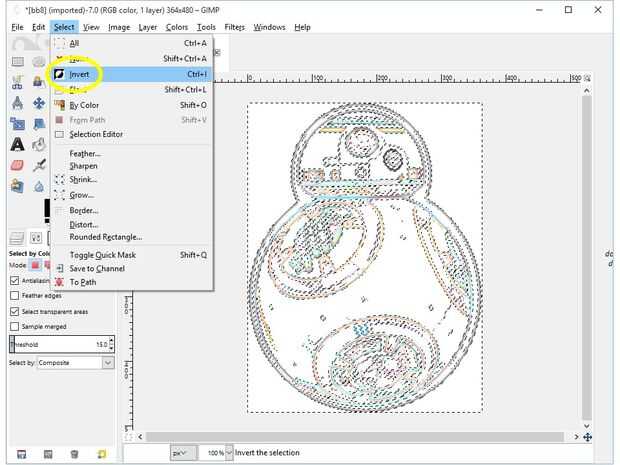620x465 pixels.
Task: Open the Select by Composite dropdown
Action: tap(76, 363)
